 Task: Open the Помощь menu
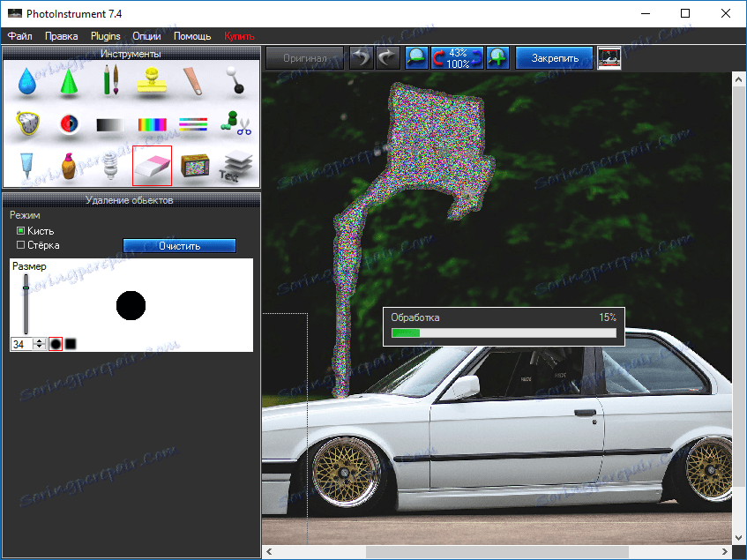(x=192, y=36)
